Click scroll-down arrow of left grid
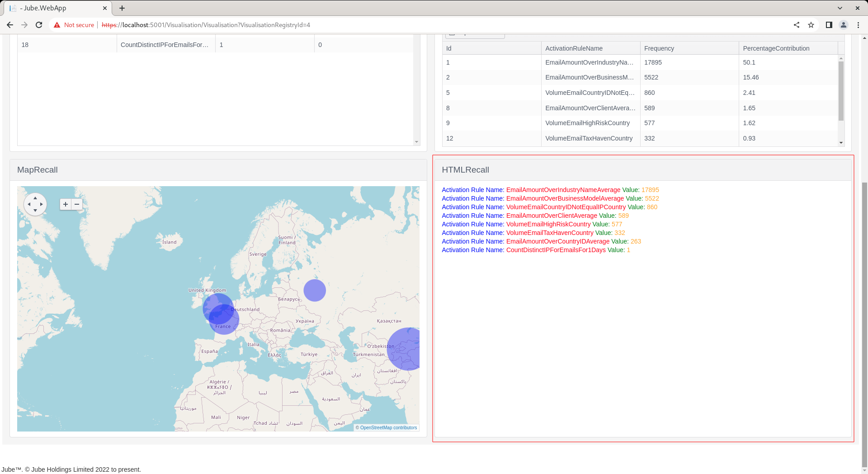This screenshot has width=868, height=474. click(416, 142)
